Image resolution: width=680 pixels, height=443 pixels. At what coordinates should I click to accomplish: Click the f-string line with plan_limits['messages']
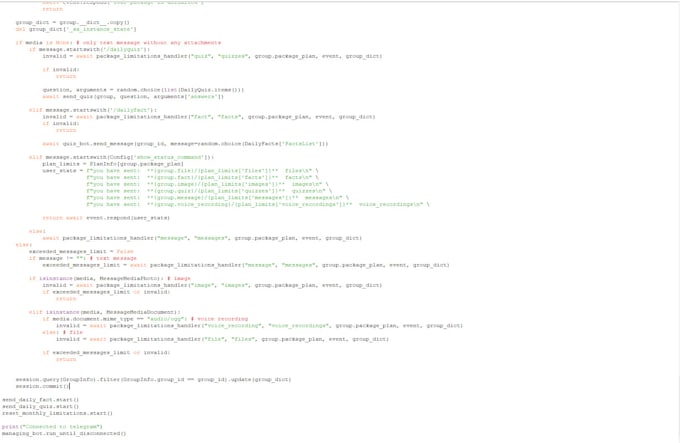click(217, 198)
